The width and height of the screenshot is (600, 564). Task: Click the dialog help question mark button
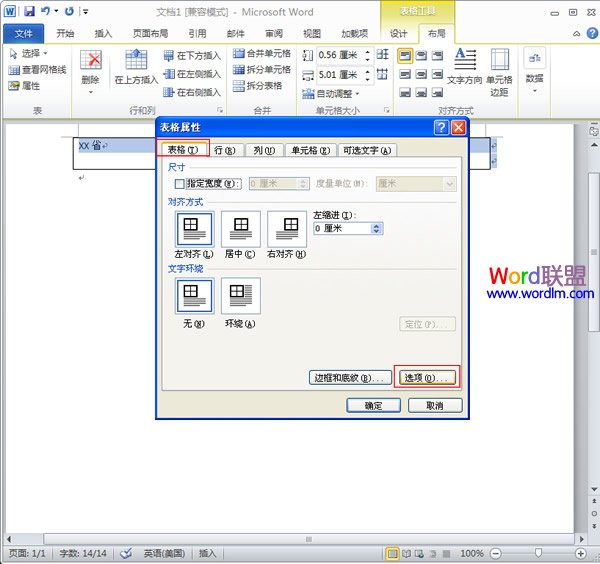click(x=441, y=127)
